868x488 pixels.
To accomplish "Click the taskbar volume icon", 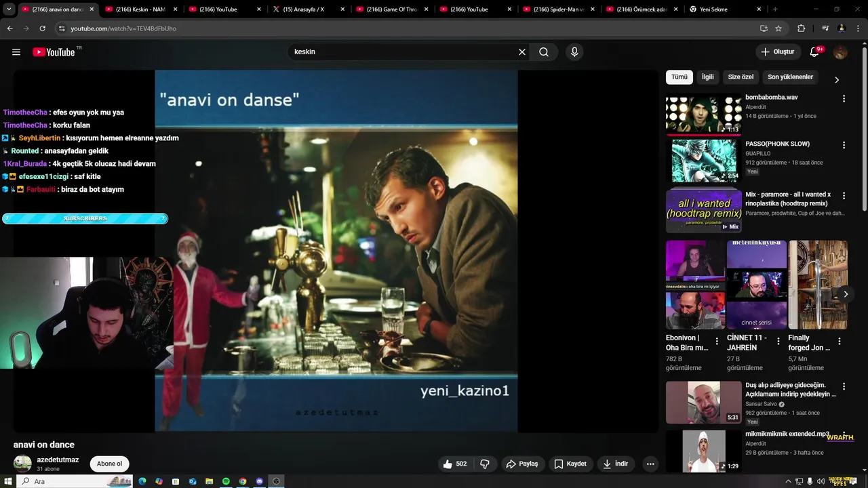I will [x=821, y=481].
